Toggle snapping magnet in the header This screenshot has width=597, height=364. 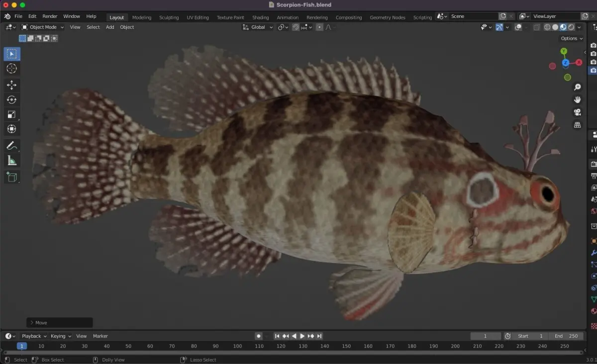click(x=296, y=27)
